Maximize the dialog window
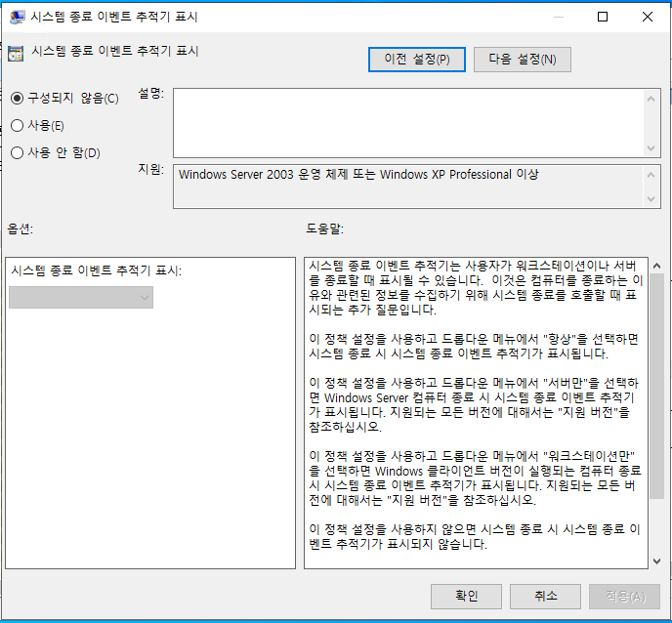This screenshot has height=623, width=672. coord(603,17)
